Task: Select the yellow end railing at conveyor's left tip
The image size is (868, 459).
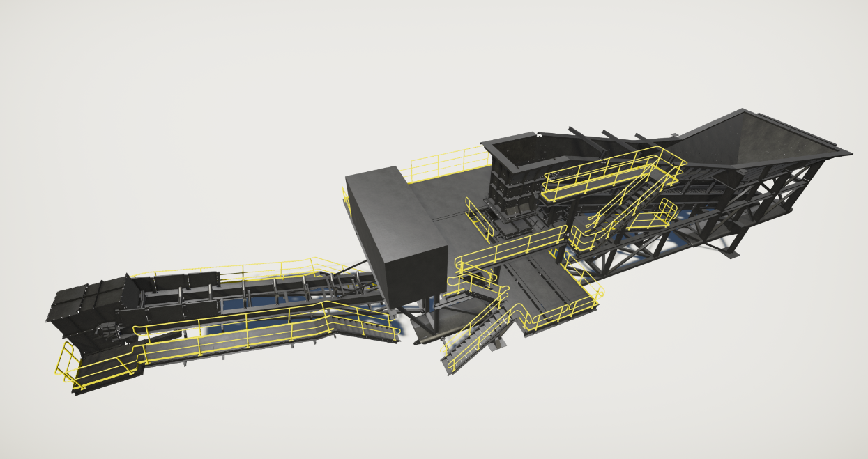Action: point(66,366)
